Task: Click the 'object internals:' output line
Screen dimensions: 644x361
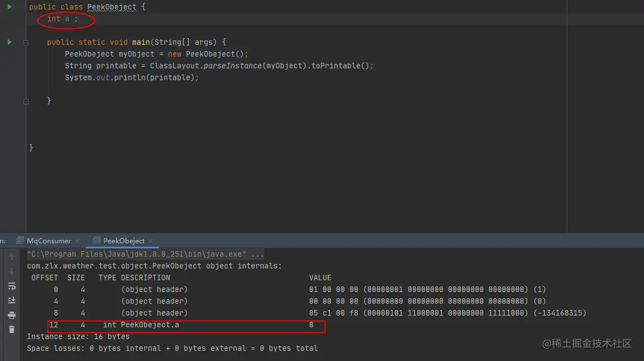Action: [155, 266]
